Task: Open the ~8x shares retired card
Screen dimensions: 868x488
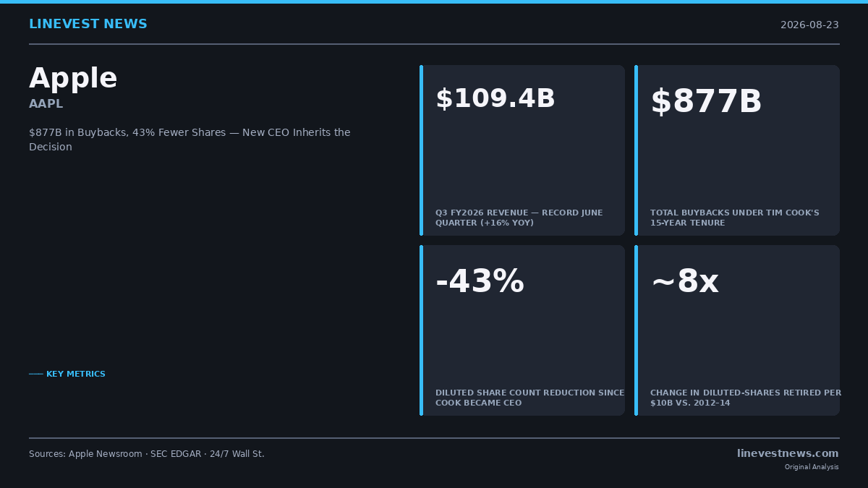Action: [x=737, y=330]
